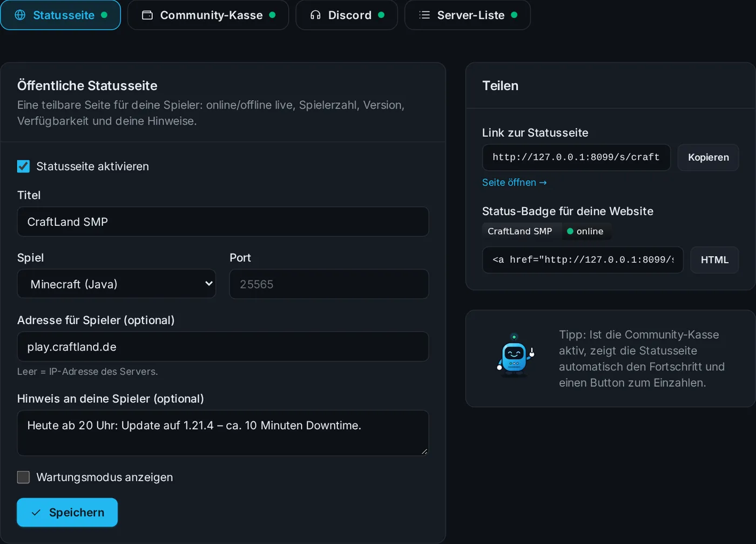Screen dimensions: 756x544
Task: Click the Teilen panel heading
Action: tap(500, 85)
